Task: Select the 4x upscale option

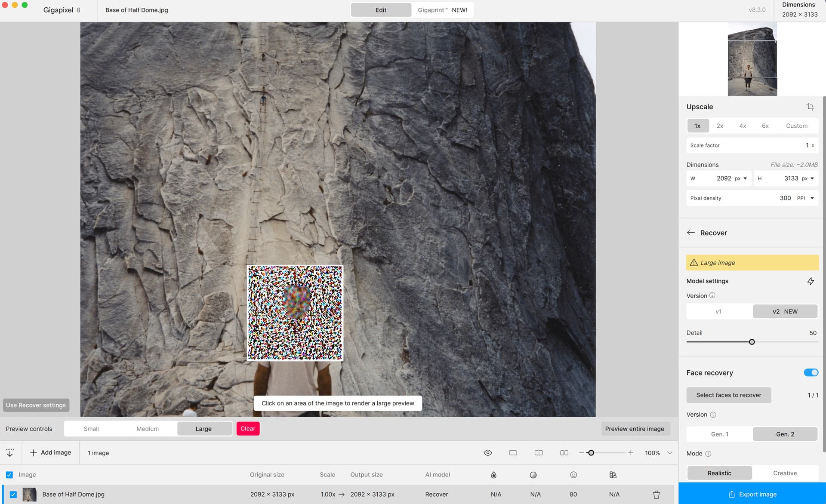Action: (x=743, y=126)
